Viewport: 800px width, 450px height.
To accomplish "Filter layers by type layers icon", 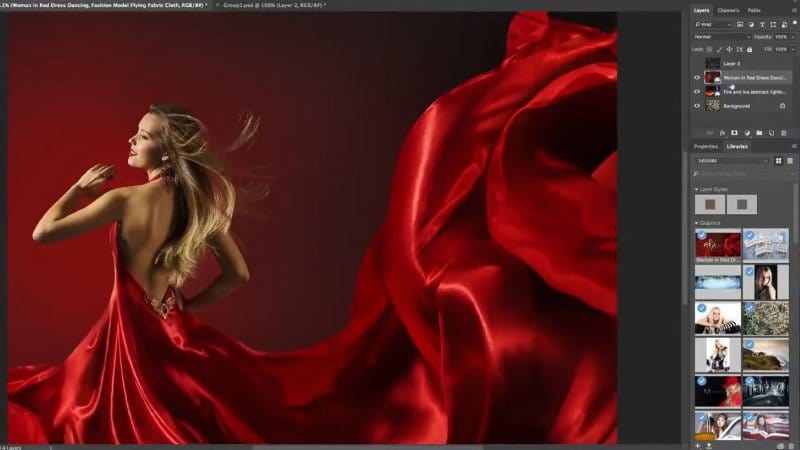I will pos(762,24).
